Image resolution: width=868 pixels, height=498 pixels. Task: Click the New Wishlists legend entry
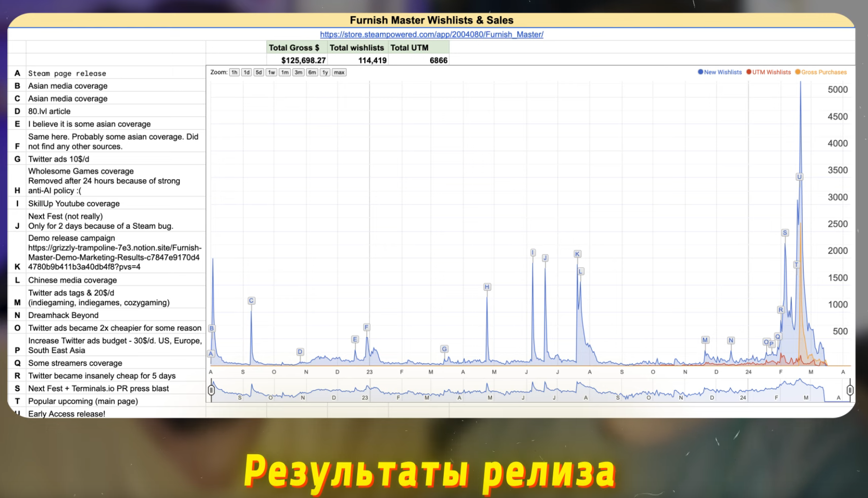click(720, 72)
